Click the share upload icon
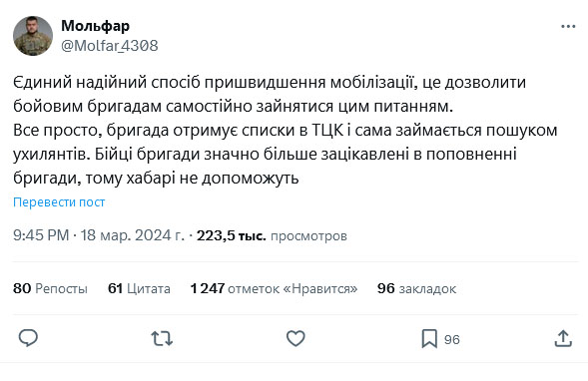 coord(563,338)
